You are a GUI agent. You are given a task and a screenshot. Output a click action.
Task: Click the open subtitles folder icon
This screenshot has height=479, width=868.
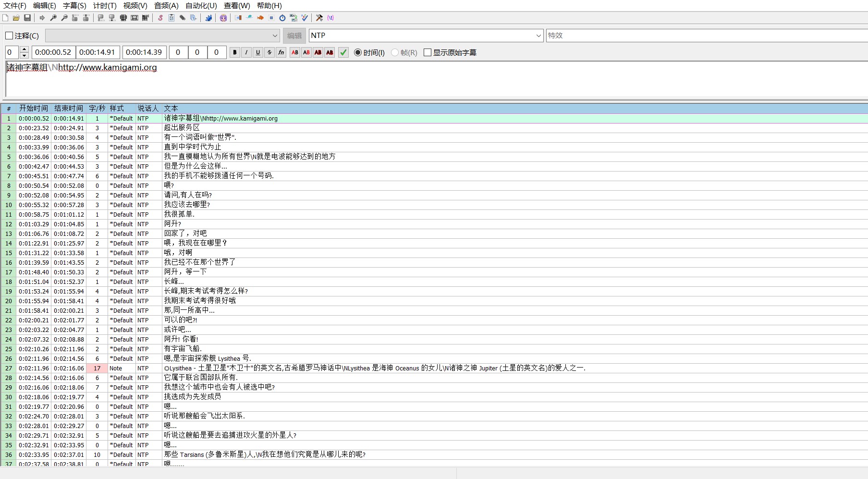point(16,18)
